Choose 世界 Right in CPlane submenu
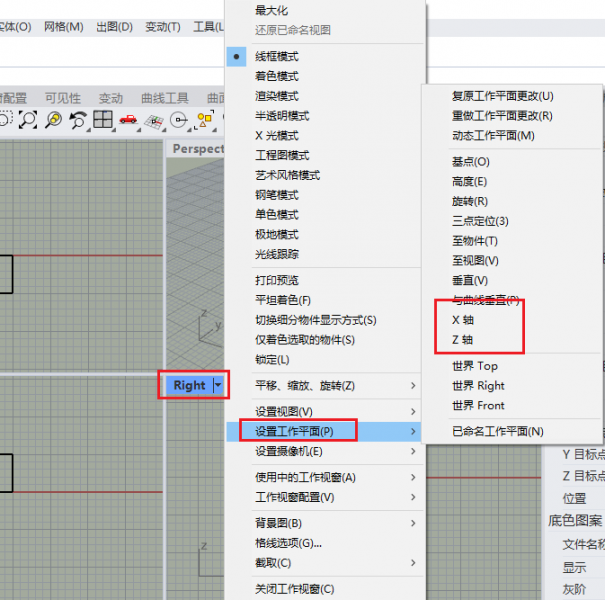Viewport: 605px width, 600px height. tap(478, 385)
